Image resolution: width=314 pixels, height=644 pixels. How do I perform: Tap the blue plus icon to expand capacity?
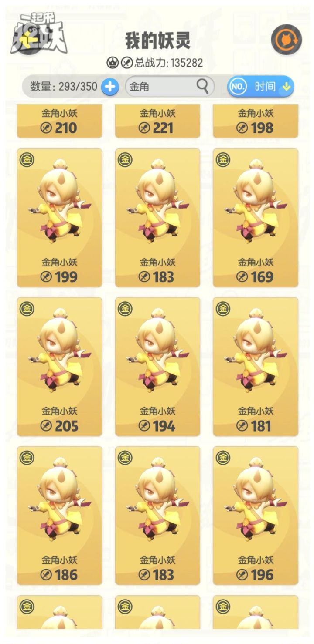click(110, 87)
